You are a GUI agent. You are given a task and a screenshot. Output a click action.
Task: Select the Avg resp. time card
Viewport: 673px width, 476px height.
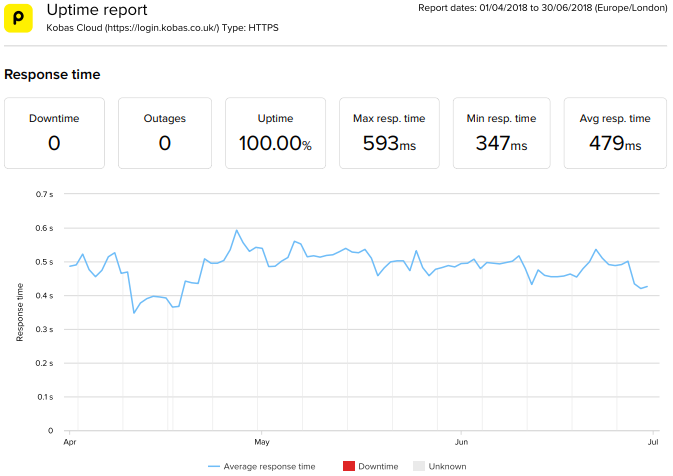[x=614, y=132]
